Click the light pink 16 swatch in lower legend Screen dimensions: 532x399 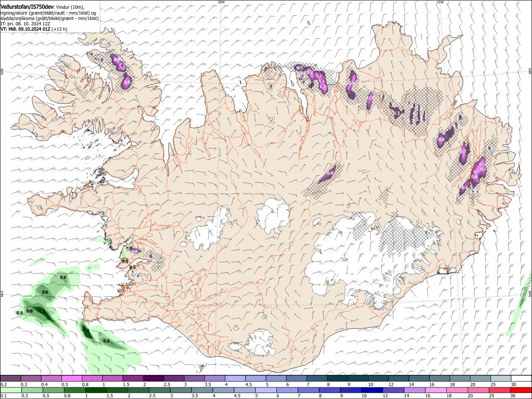coord(436,390)
